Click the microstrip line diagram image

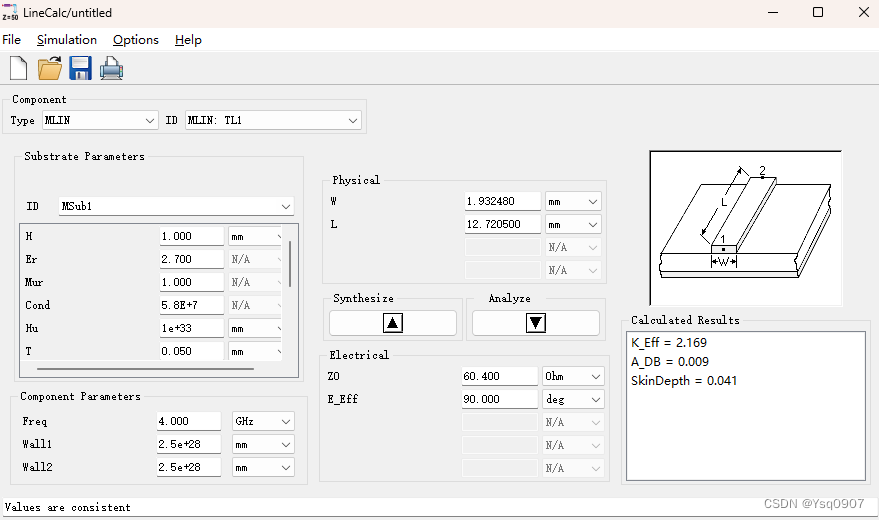pos(746,228)
